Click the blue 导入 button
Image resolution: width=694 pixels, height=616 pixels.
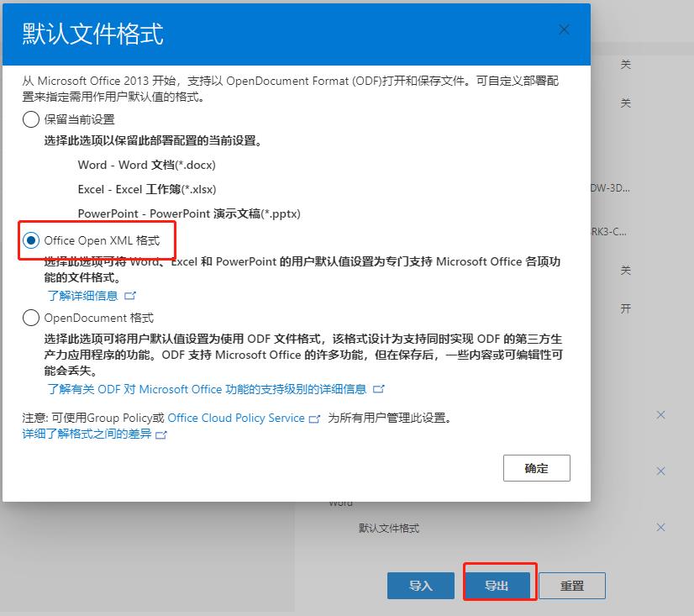tap(420, 586)
